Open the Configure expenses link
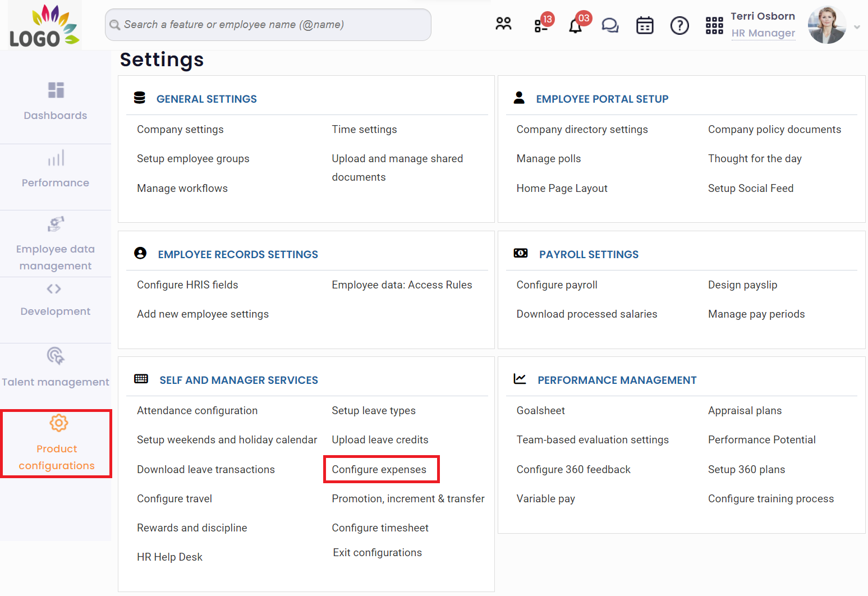 [379, 470]
